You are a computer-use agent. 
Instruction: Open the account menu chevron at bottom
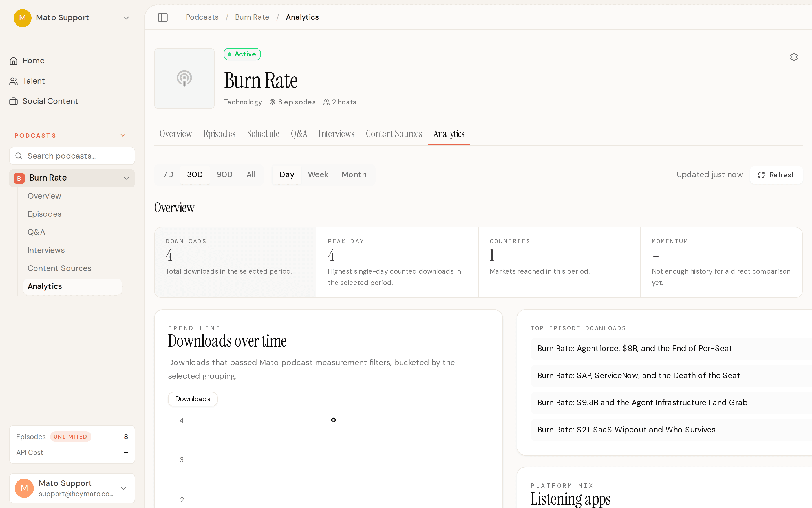(x=123, y=488)
